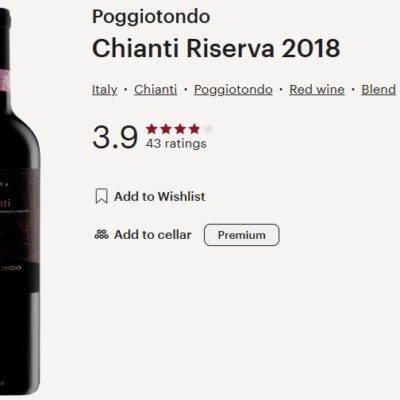
Task: Click the Chianti Riserva 2018 title
Action: click(216, 48)
